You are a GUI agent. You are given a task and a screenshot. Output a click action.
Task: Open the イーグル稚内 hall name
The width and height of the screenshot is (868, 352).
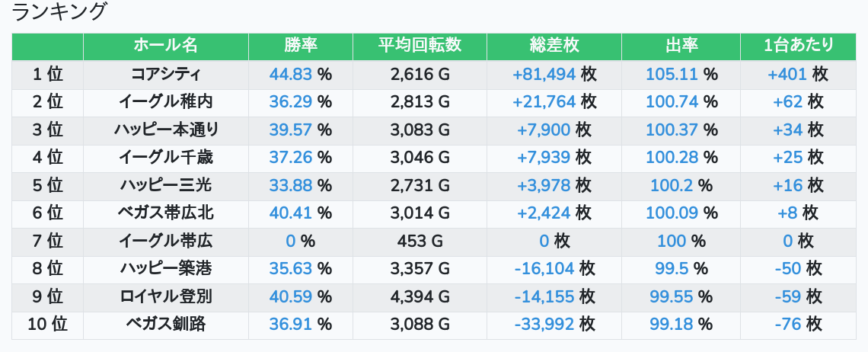[166, 102]
